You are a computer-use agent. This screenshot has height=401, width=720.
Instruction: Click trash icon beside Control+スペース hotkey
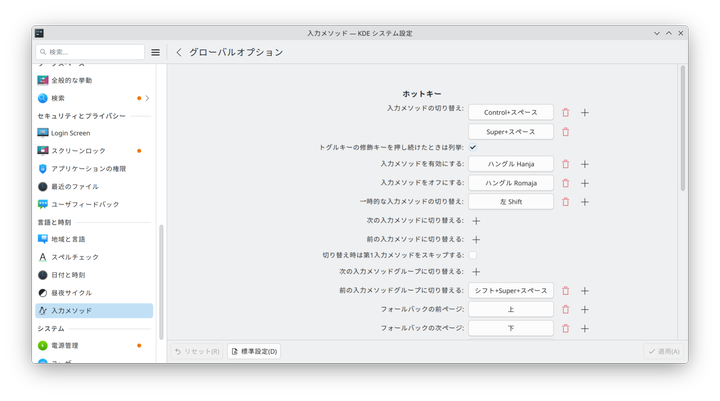point(565,112)
